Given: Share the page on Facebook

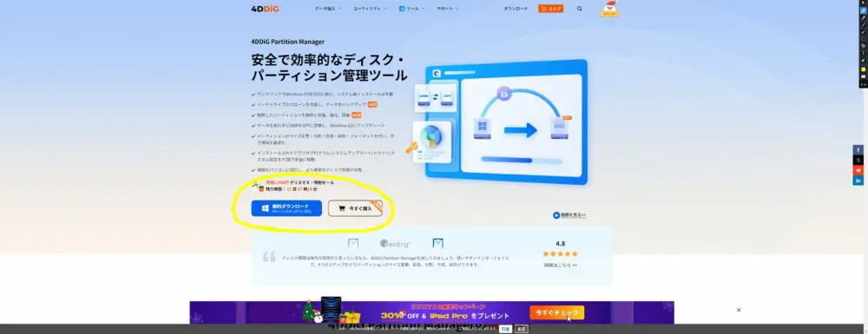Looking at the screenshot, I should 858,150.
